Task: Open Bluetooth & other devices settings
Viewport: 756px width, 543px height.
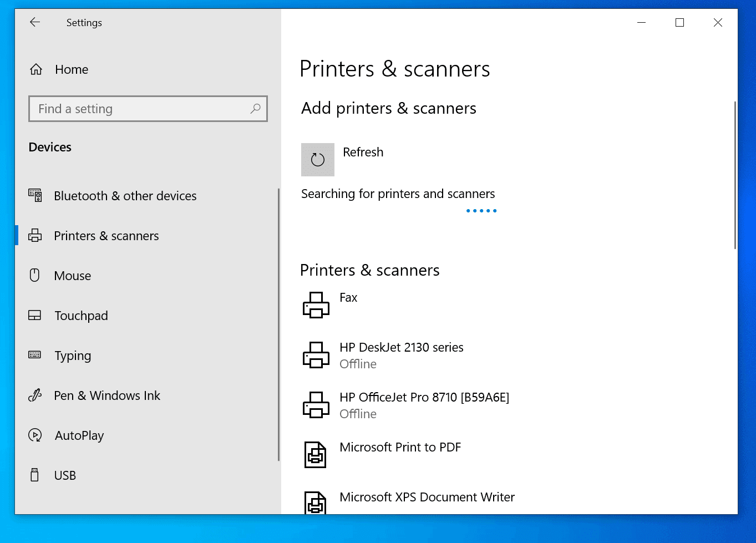Action: (35, 195)
